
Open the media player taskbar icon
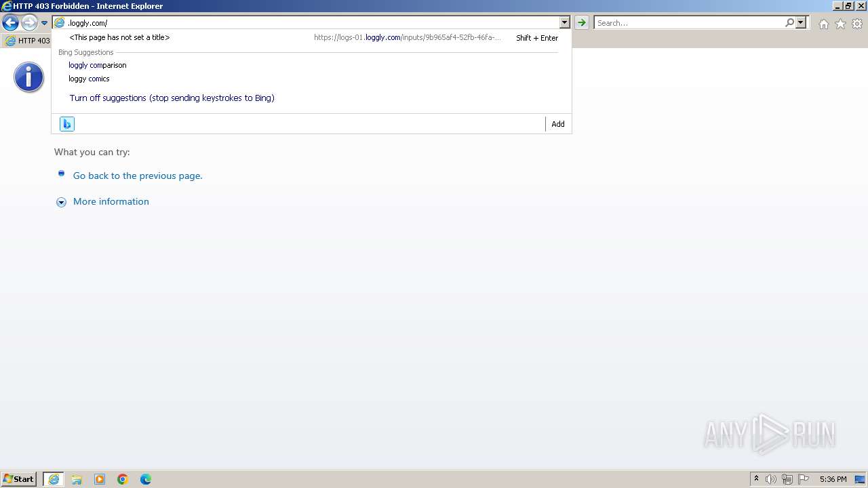(100, 479)
